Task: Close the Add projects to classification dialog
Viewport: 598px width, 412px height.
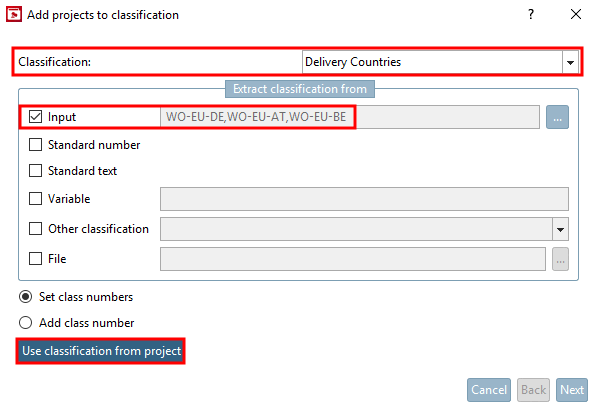Action: pos(576,14)
